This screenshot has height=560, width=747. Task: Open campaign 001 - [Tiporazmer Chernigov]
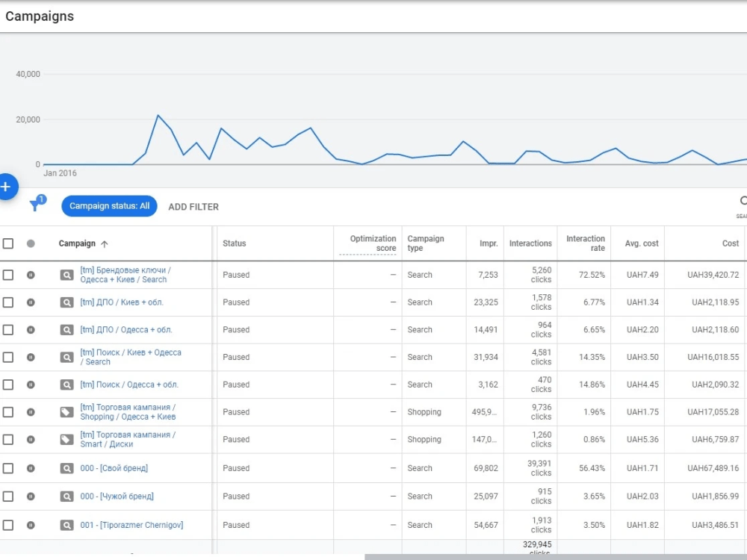tap(131, 525)
